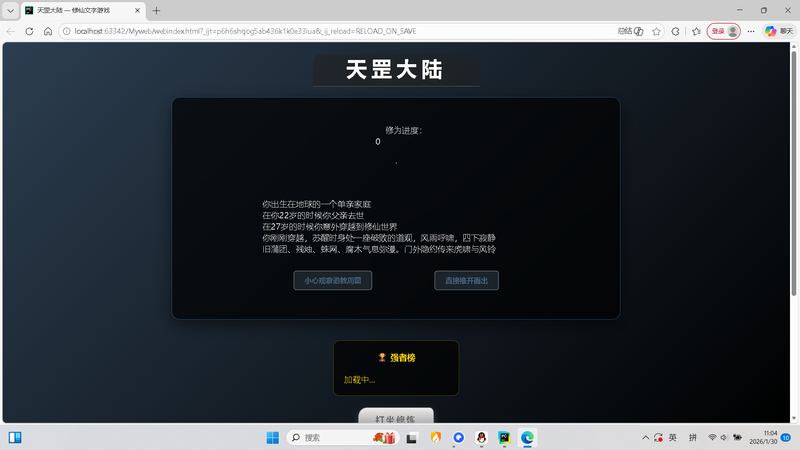
Task: Go back using the browser back arrow
Action: click(x=11, y=31)
